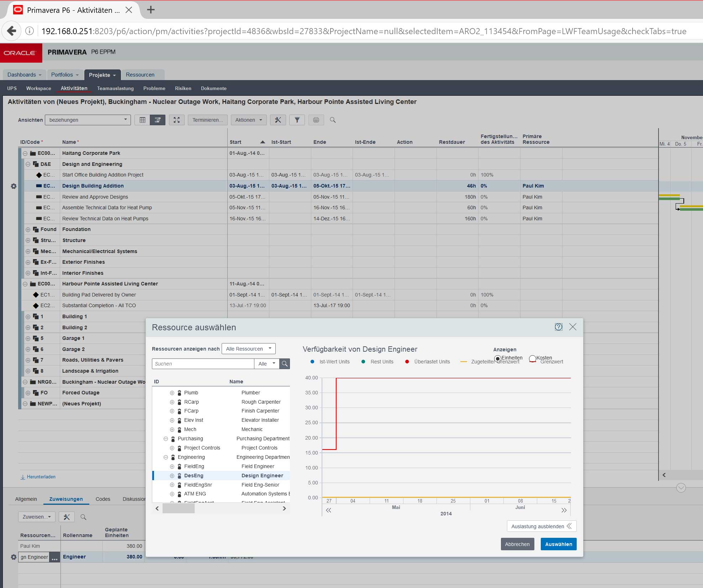This screenshot has height=588, width=703.
Task: Click Auslastung ausblenden button
Action: click(x=541, y=526)
